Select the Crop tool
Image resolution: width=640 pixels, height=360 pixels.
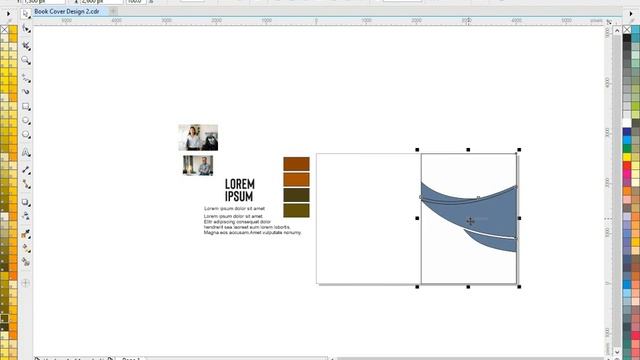tap(26, 45)
